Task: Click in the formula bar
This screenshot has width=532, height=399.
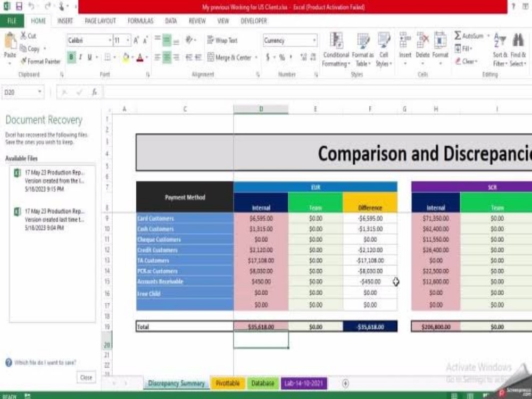Action: pos(317,92)
